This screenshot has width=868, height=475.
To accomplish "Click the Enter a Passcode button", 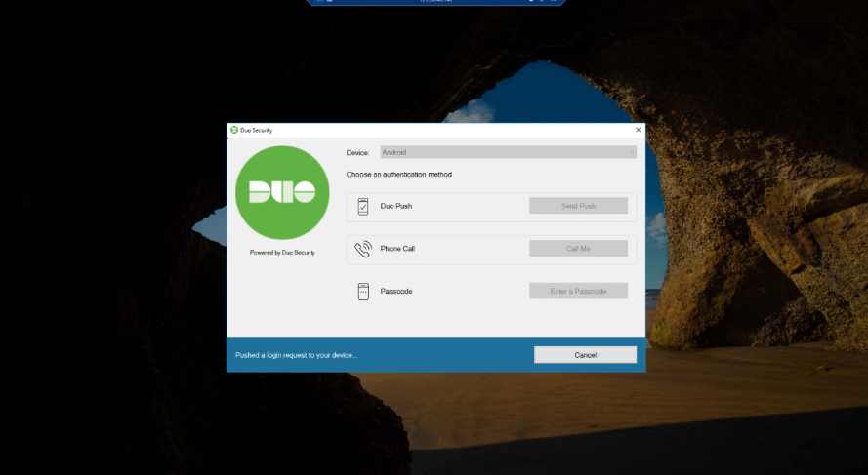I will click(x=578, y=291).
